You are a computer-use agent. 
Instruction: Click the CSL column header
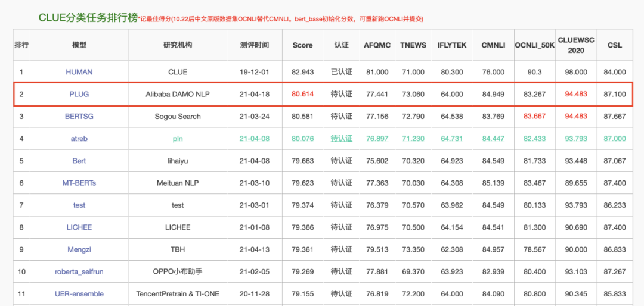[x=615, y=45]
